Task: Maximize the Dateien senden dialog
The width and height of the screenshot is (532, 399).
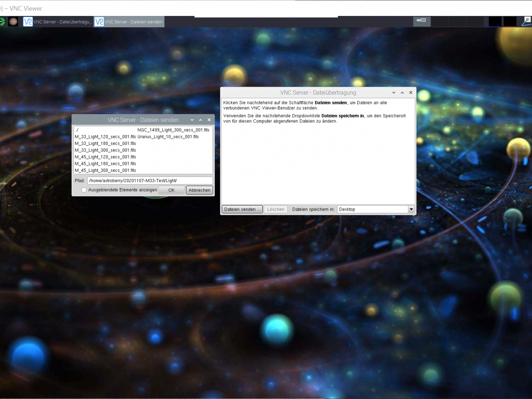Action: [x=201, y=120]
